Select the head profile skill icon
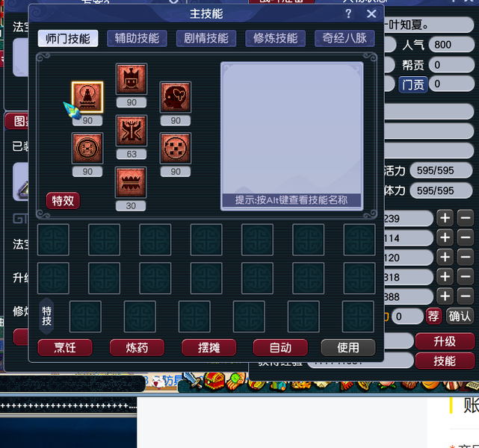The width and height of the screenshot is (479, 448). pyautogui.click(x=176, y=97)
